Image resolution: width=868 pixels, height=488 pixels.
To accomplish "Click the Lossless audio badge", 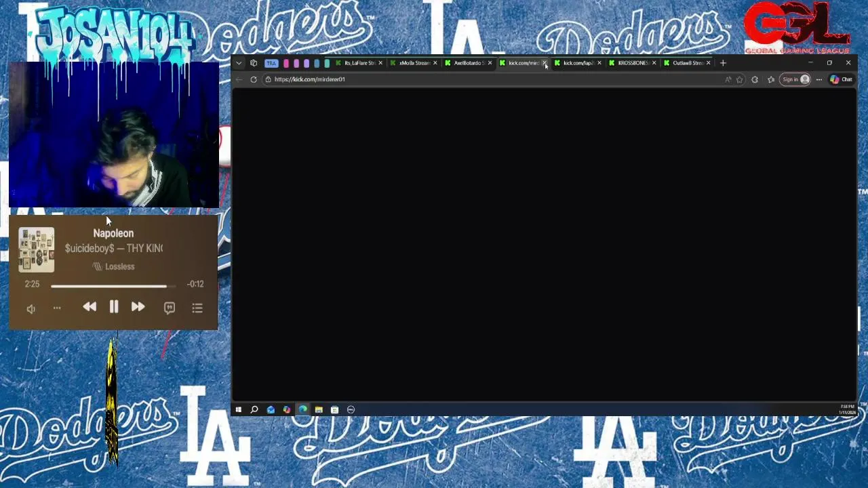I will point(113,266).
